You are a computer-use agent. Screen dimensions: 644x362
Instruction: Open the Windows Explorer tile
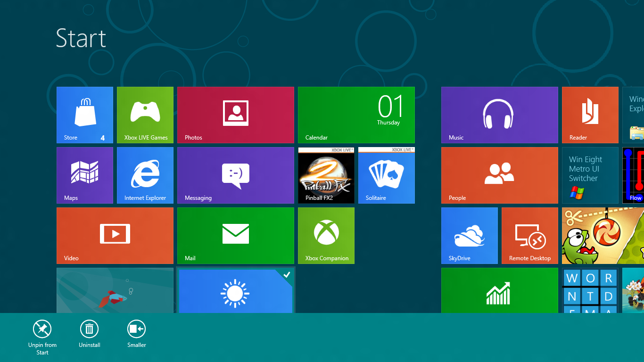633,115
